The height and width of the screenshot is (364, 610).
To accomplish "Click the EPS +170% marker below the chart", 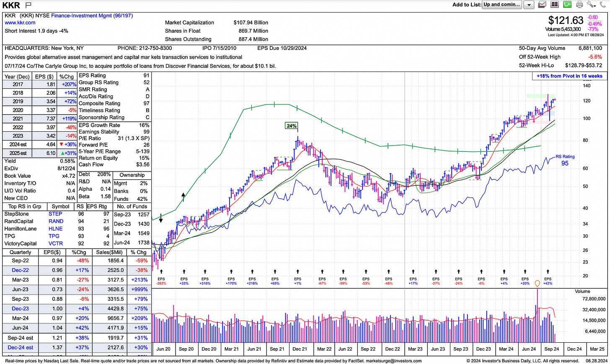I will [231, 281].
